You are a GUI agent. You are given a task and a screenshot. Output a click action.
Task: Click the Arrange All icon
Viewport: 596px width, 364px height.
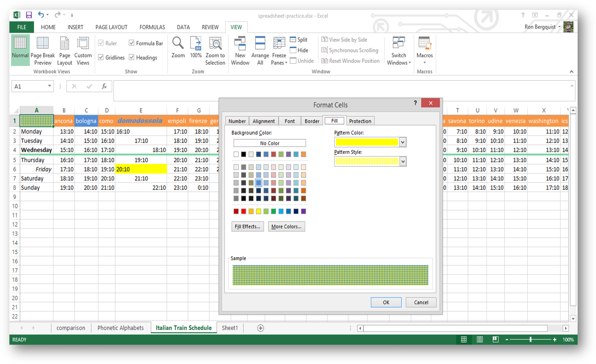coord(260,44)
